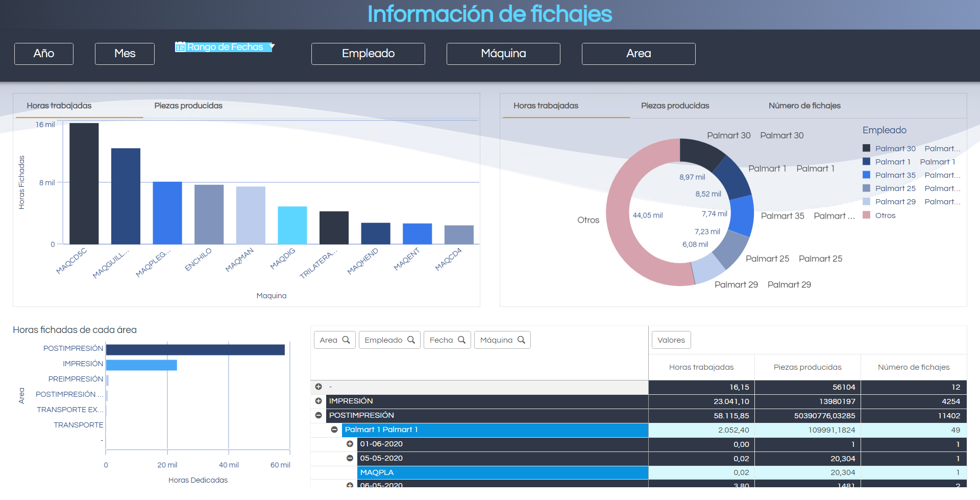
Task: Click the search icon on Fecha pivot field
Action: (x=461, y=340)
